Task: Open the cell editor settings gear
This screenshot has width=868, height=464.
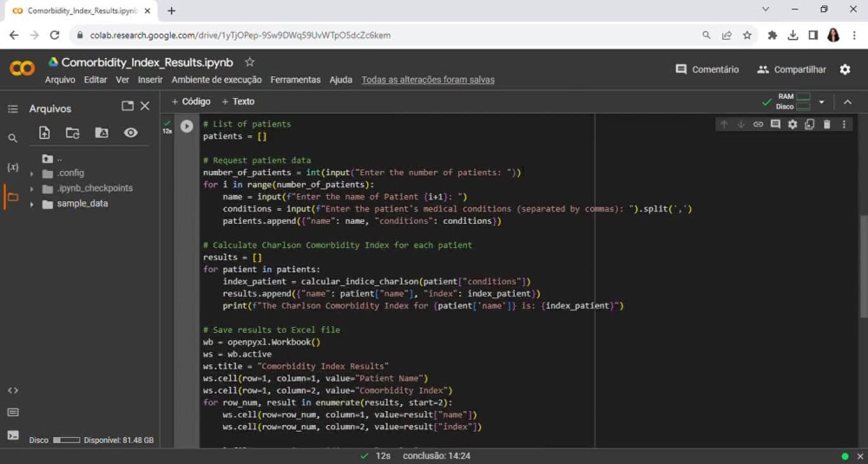Action: click(x=792, y=124)
